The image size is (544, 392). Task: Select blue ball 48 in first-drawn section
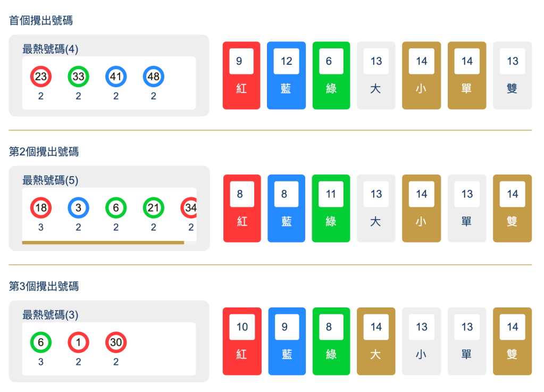(153, 77)
